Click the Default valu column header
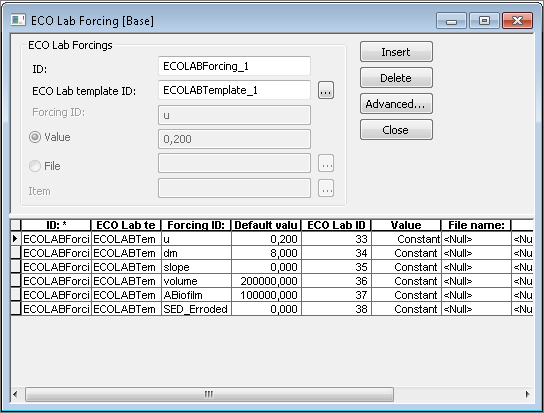The image size is (544, 413). coord(266,225)
